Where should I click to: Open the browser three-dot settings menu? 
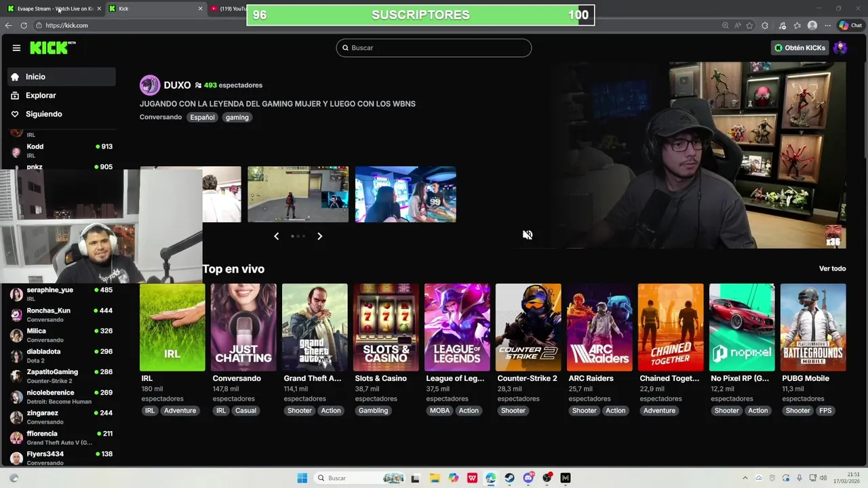pyautogui.click(x=827, y=25)
